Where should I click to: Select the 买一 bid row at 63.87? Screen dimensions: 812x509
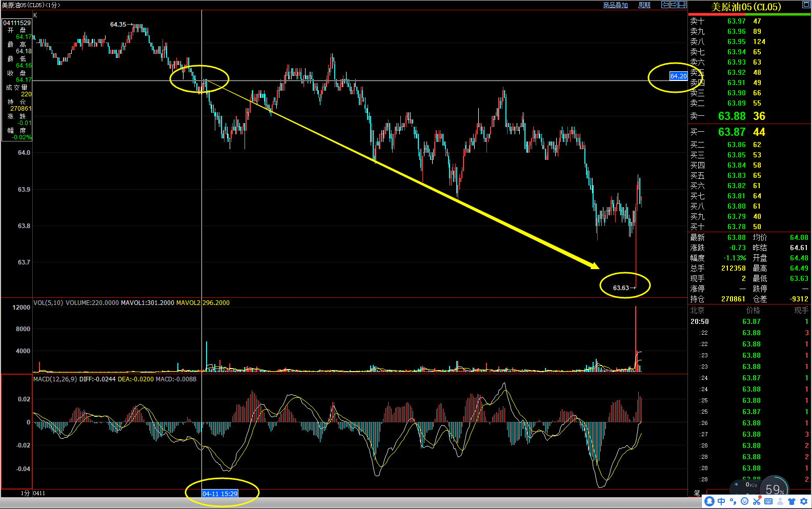749,132
